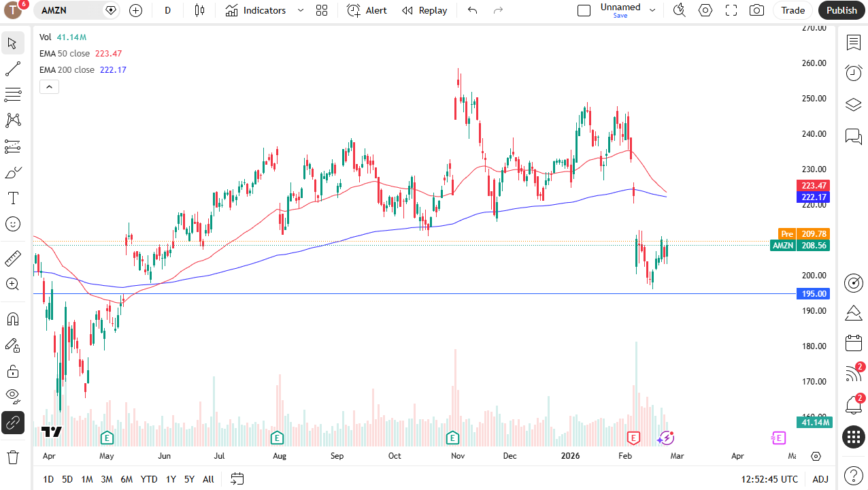Hide all drawings with eye icon
The width and height of the screenshot is (868, 490).
click(12, 396)
